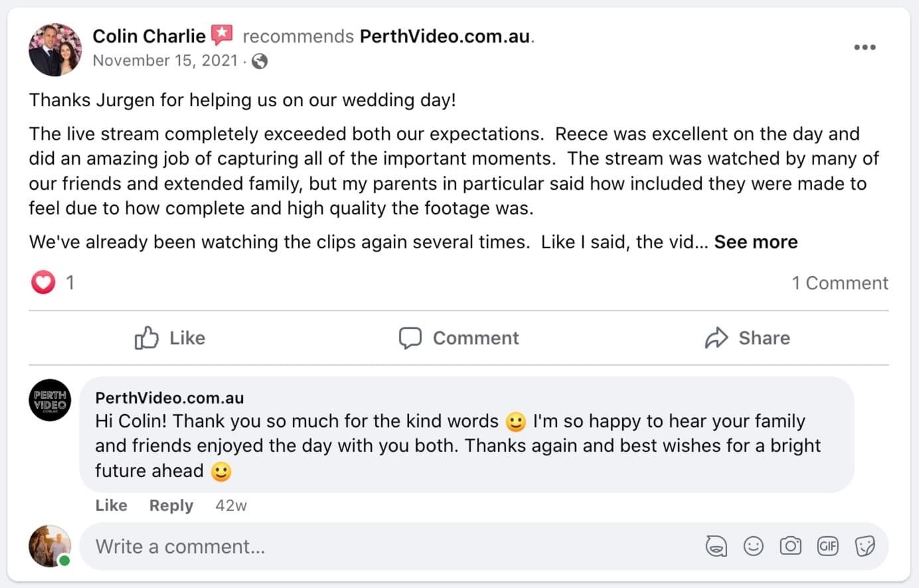Open the three-dot post options menu

pos(864,47)
